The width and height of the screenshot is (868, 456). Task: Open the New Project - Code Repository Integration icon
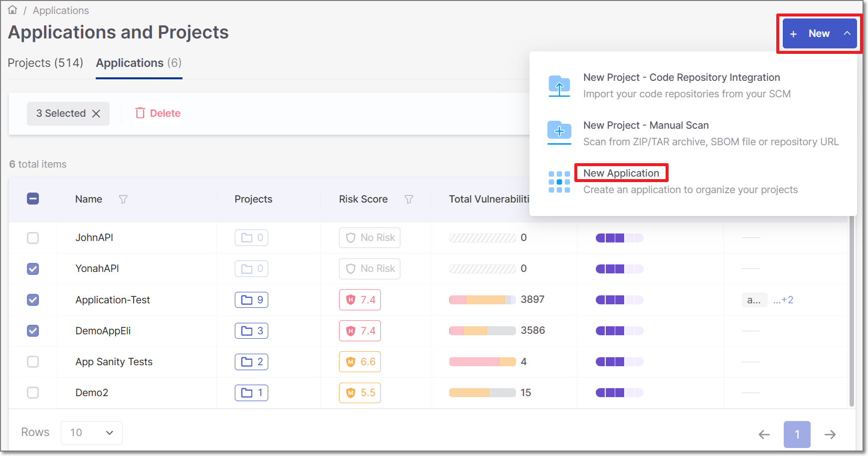[x=559, y=85]
